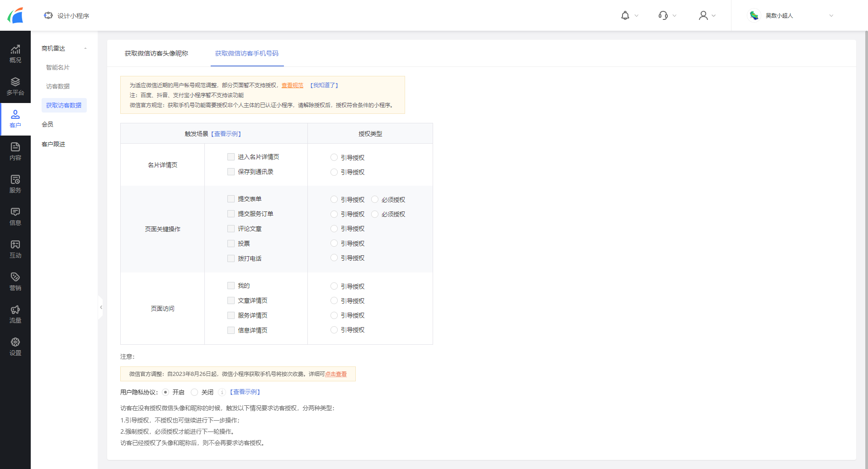Click info icon next to 关闭 option
The image size is (868, 469).
tap(222, 392)
